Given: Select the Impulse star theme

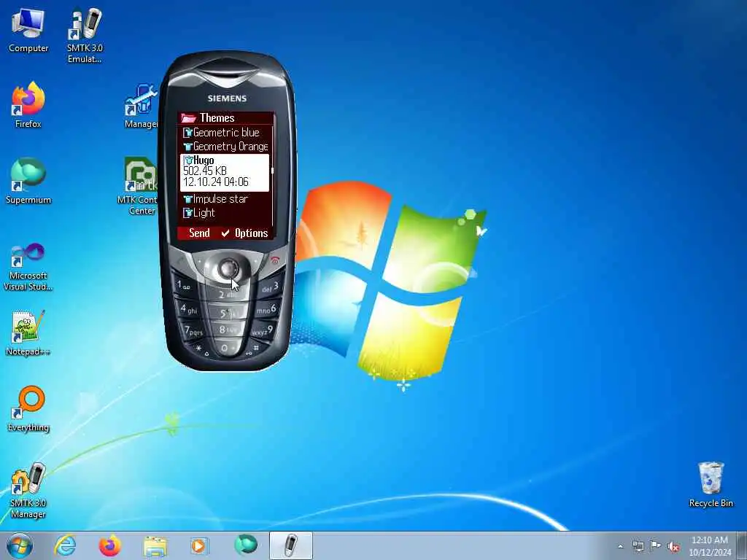Looking at the screenshot, I should pyautogui.click(x=225, y=199).
